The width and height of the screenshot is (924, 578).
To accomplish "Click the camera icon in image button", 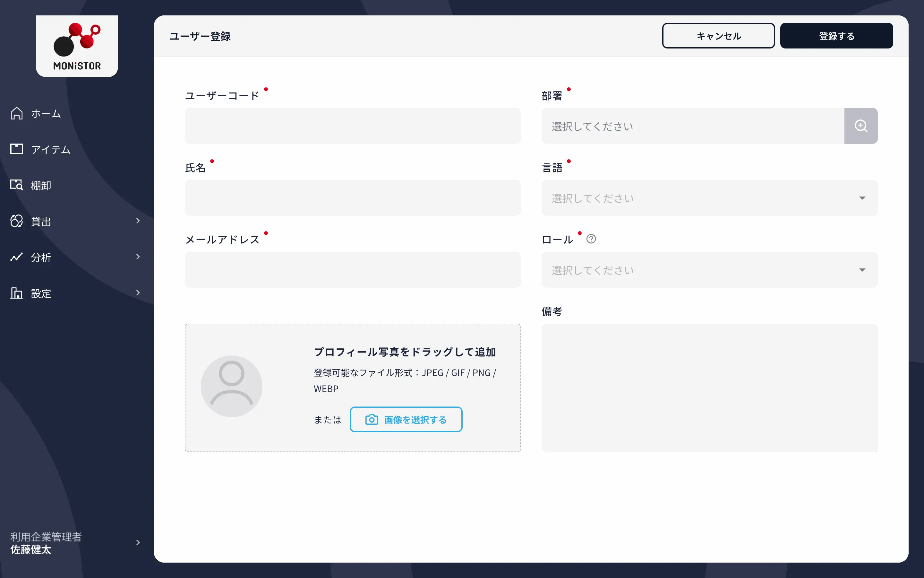I will click(372, 419).
